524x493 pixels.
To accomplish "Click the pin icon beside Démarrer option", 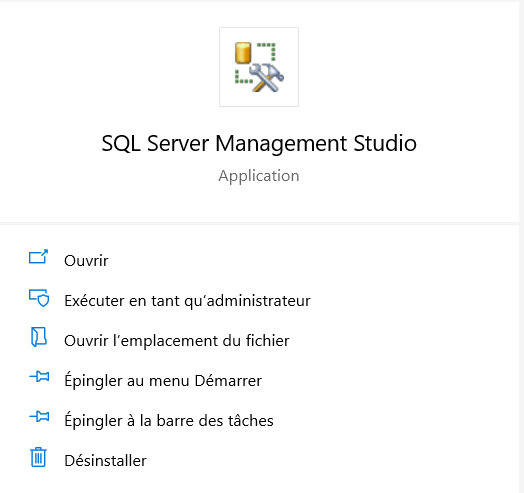I will point(39,377).
